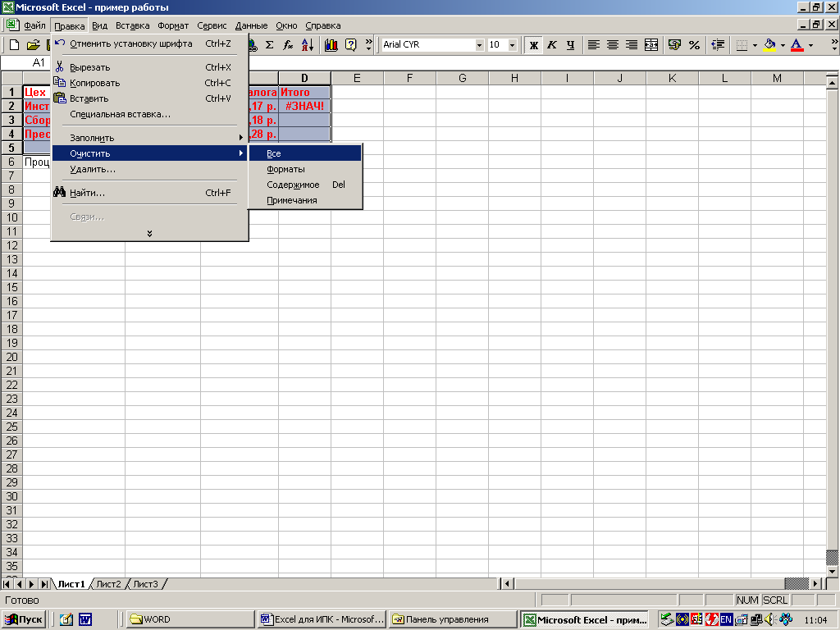Align text right in the cell
Image resolution: width=840 pixels, height=630 pixels.
pyautogui.click(x=632, y=45)
